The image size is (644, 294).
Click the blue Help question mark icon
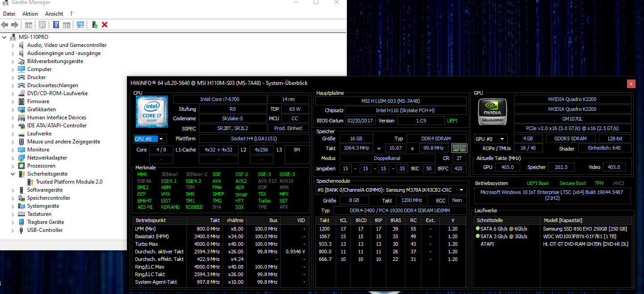56,25
